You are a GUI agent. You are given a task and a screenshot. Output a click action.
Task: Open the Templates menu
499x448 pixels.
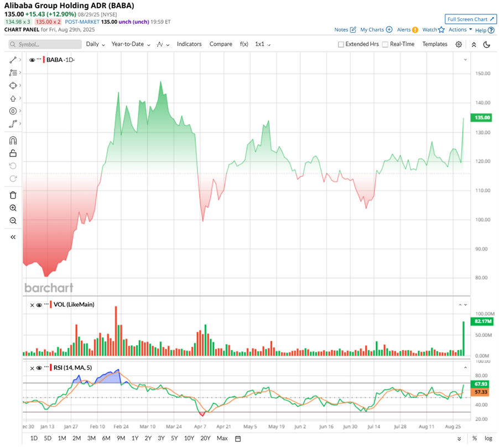coord(435,44)
